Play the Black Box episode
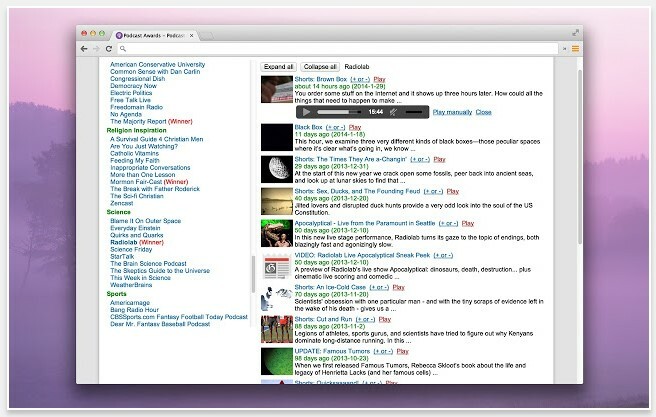 [355, 127]
